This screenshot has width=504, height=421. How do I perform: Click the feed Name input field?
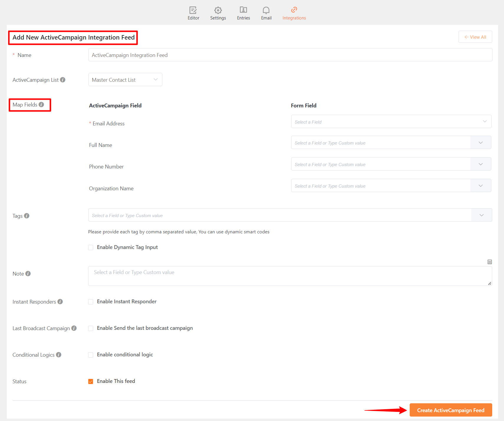click(290, 55)
